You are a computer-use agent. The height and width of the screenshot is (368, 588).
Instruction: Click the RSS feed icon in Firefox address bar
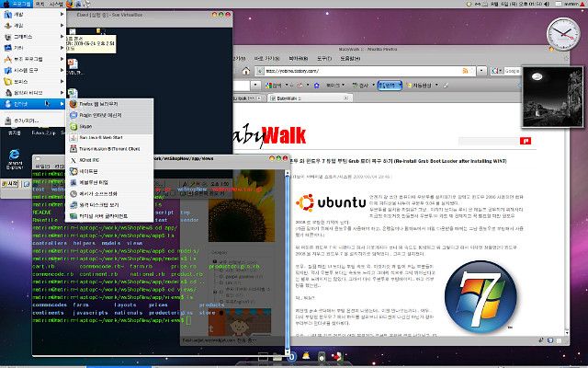tap(466, 71)
